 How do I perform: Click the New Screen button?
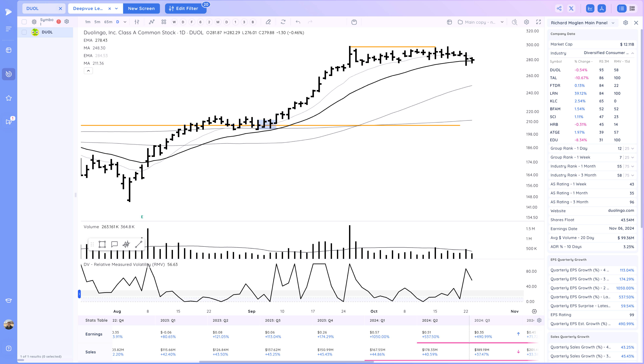click(x=141, y=9)
